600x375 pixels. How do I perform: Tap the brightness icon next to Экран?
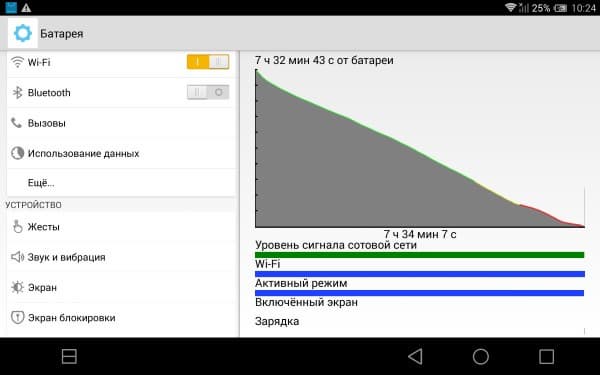pos(17,287)
